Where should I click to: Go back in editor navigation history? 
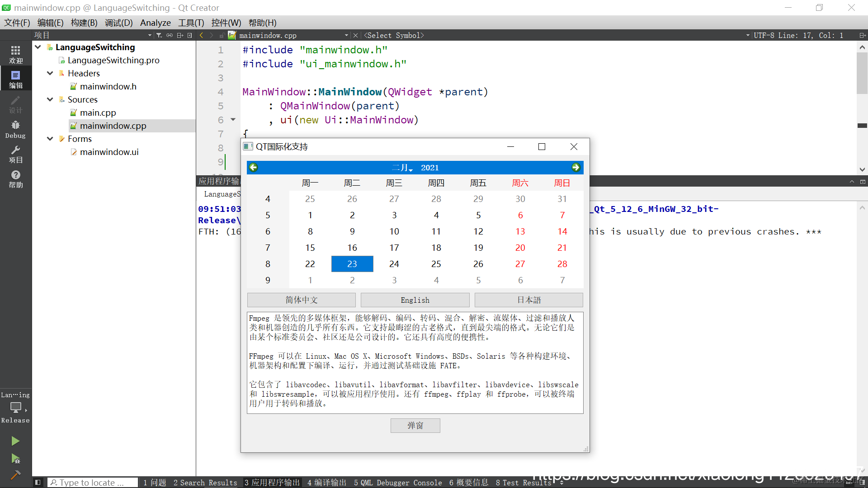[202, 35]
